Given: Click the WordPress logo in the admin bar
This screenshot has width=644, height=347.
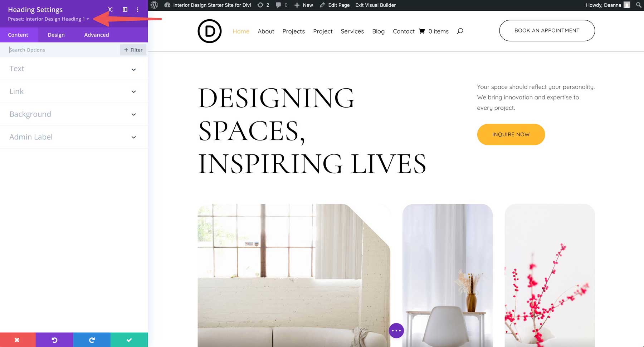Looking at the screenshot, I should 155,5.
